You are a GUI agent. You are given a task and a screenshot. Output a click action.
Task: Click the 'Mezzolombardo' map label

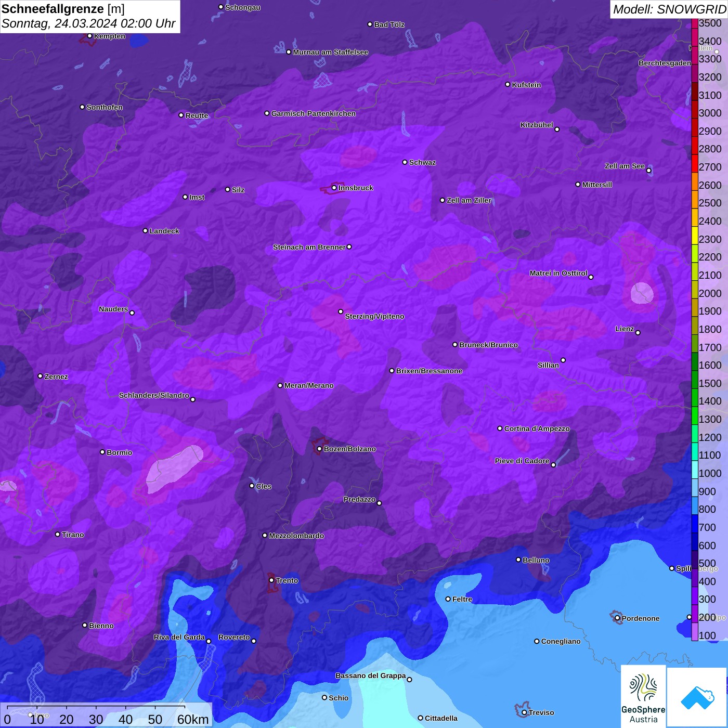(296, 536)
